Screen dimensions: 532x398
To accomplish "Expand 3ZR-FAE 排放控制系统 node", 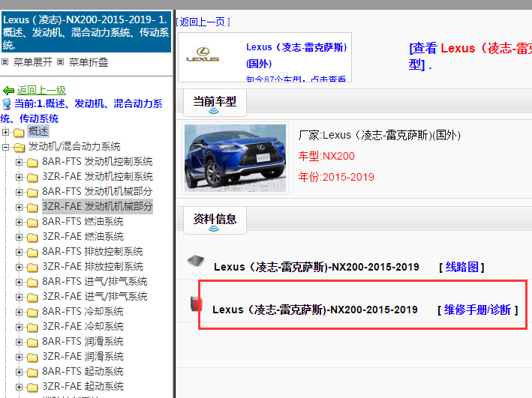I will [x=19, y=267].
